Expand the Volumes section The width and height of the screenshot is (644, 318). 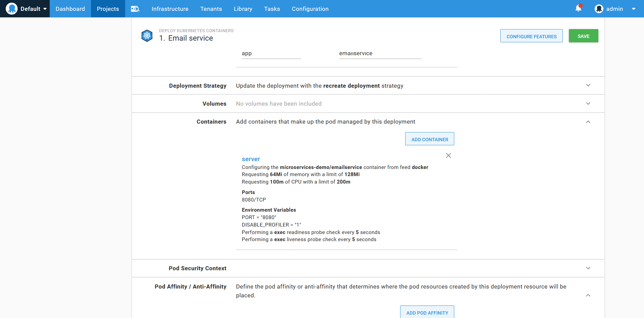click(x=588, y=103)
